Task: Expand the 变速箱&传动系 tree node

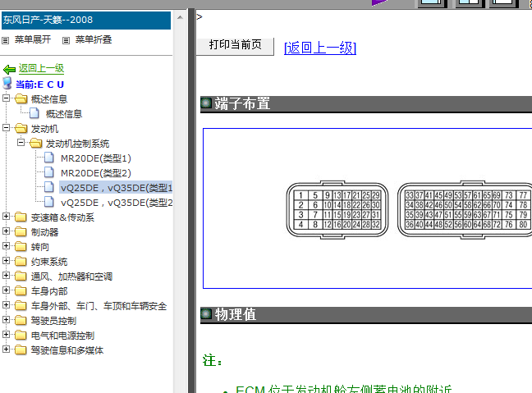Action: [6, 216]
